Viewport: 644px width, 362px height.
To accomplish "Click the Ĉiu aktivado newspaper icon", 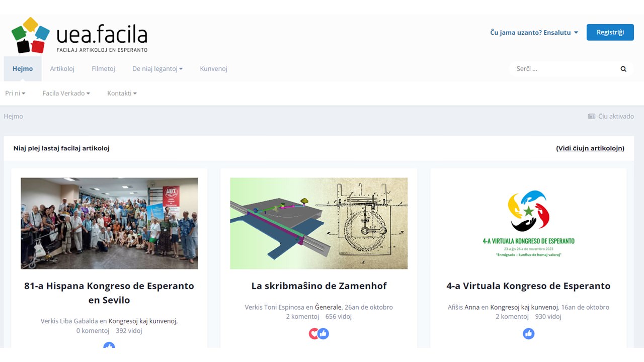I will coord(592,116).
